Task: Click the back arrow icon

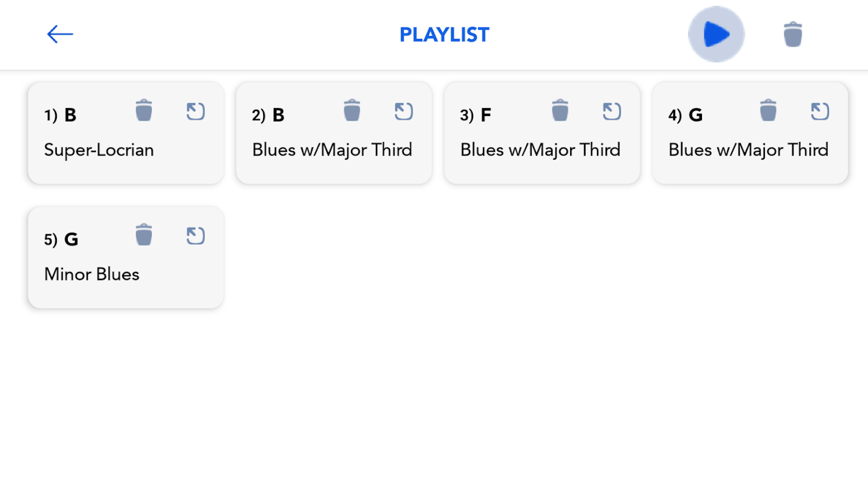Action: 60,34
